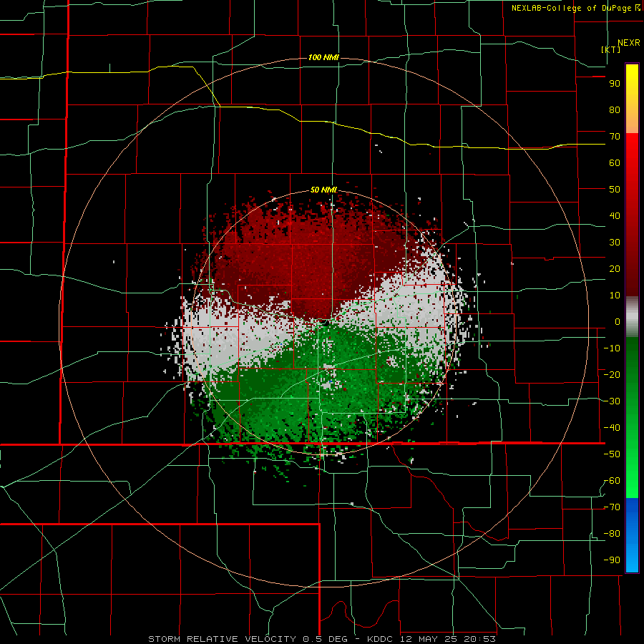This screenshot has width=644, height=644.
Task: Click the -40 value on velocity scale
Action: (x=612, y=428)
